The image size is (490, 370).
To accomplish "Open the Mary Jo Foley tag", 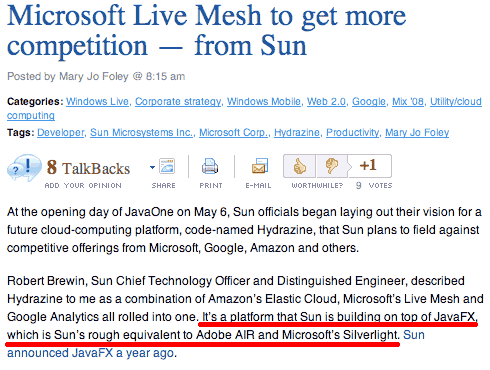I will click(417, 133).
